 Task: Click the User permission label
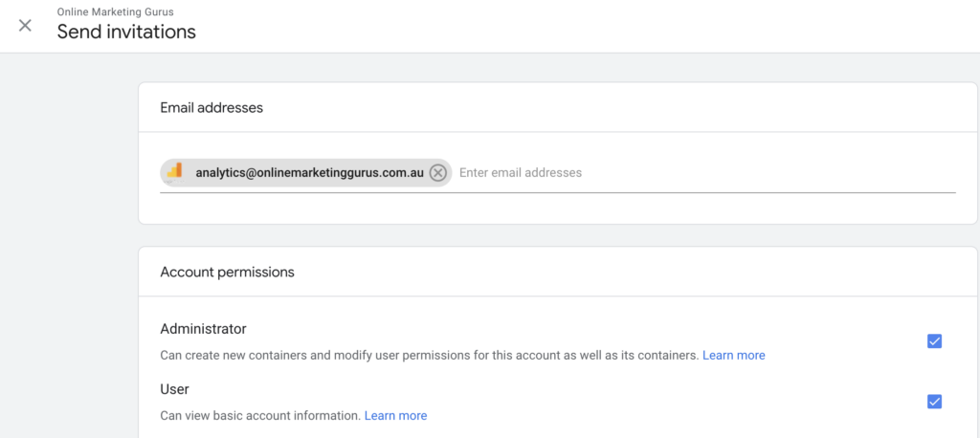(174, 389)
